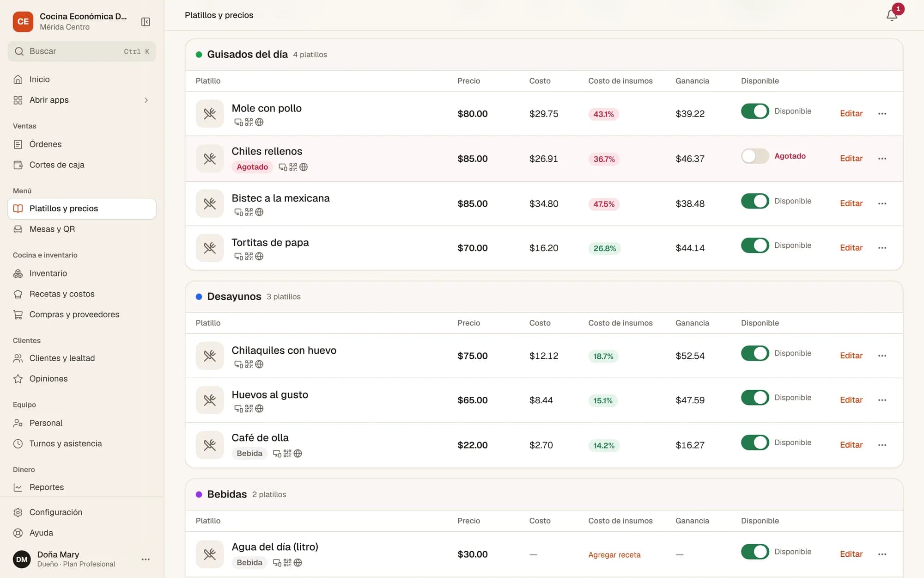Open more options for Chilaquiles con huevo
This screenshot has width=924, height=578.
pyautogui.click(x=882, y=356)
